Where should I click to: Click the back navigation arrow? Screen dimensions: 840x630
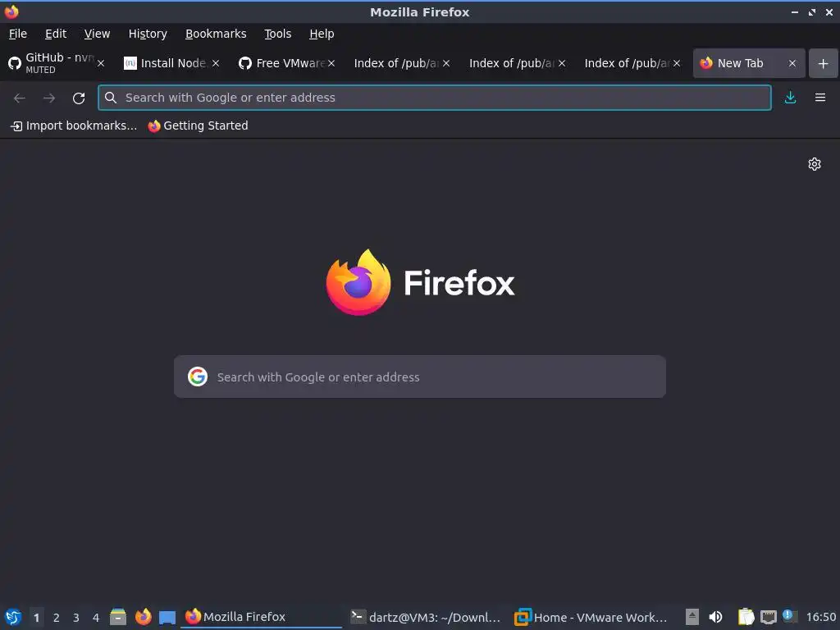coord(20,98)
